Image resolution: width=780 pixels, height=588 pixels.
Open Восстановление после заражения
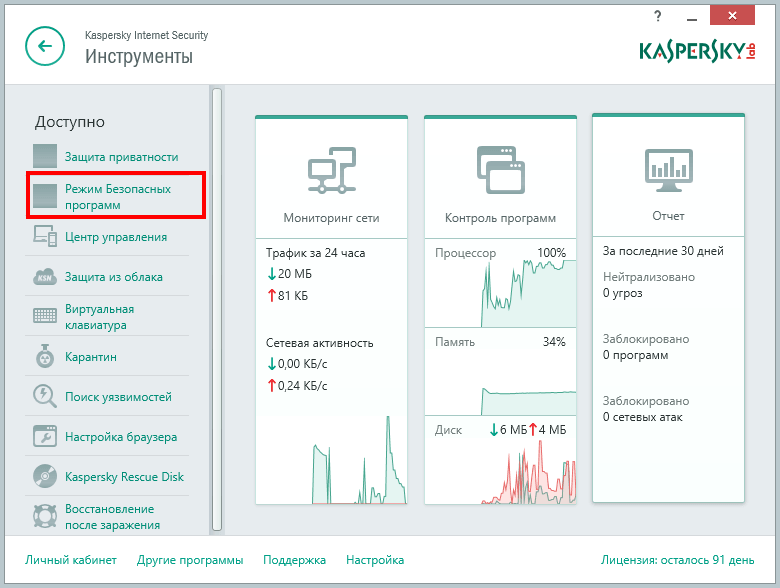(x=112, y=517)
